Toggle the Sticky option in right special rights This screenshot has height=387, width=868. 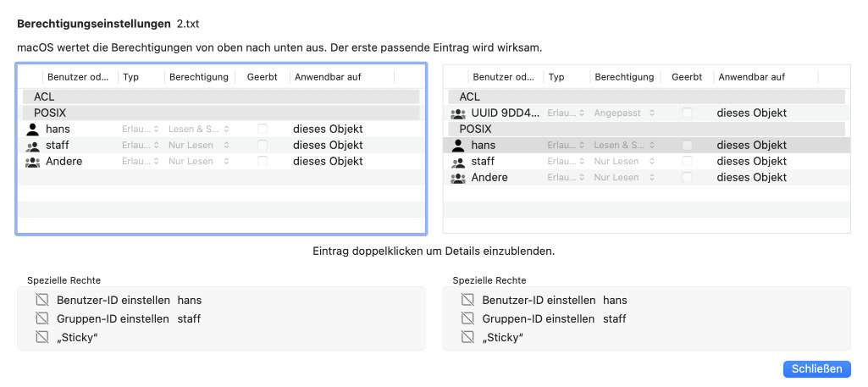[467, 337]
